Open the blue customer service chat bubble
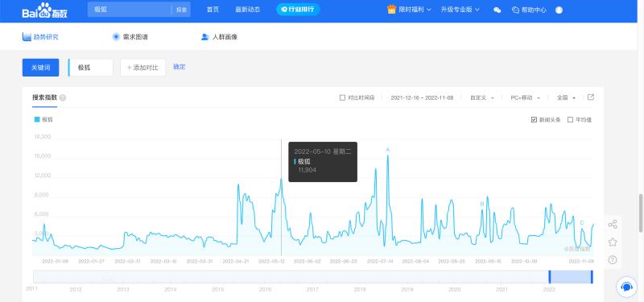Screen dimensions: 644x302 tap(626, 287)
